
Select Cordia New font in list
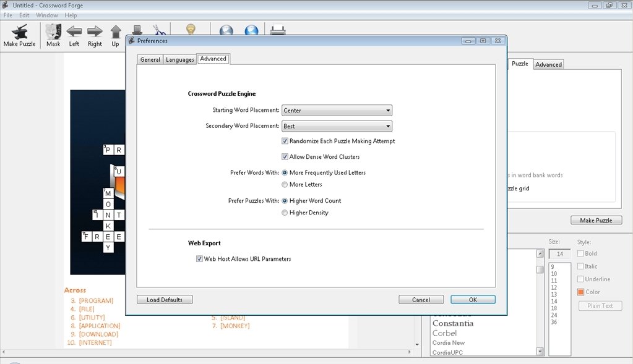point(449,342)
